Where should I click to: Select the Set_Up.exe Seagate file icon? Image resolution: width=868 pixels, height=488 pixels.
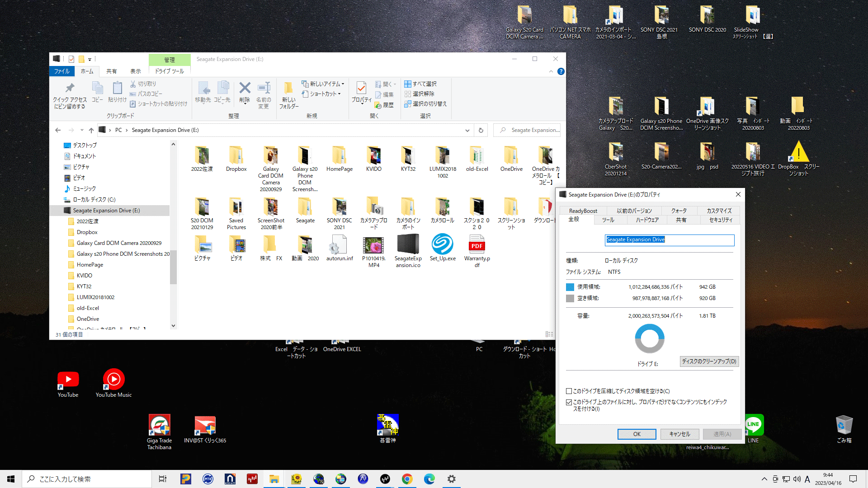443,248
